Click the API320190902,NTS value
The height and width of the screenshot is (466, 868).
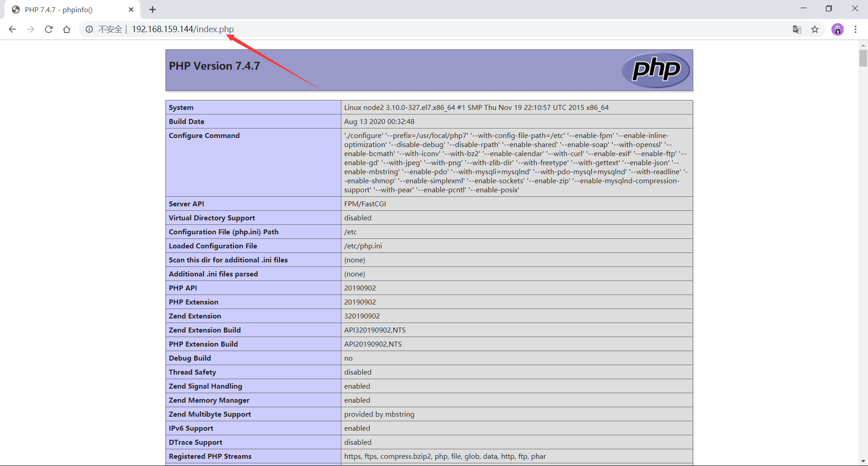click(x=375, y=330)
